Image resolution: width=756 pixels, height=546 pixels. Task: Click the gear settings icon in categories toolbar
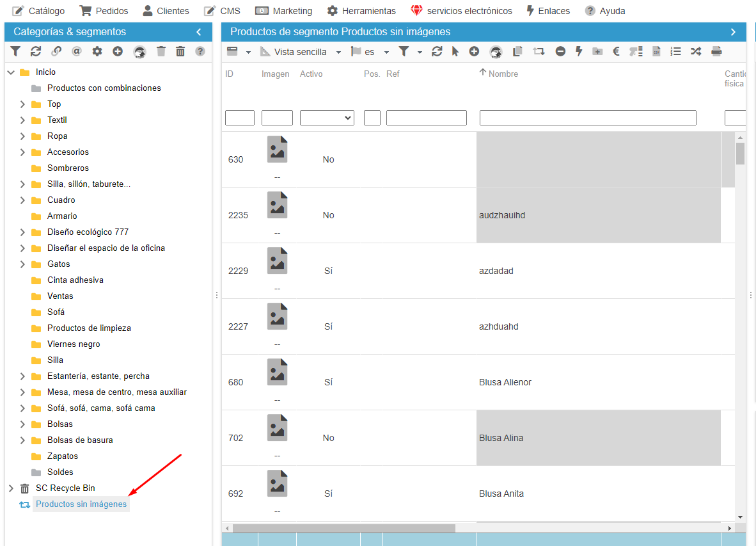[97, 52]
